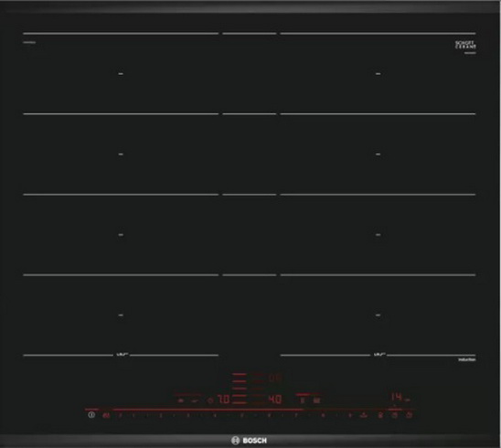Tap the 14 minute timer display
This screenshot has height=448, width=501.
click(x=397, y=397)
